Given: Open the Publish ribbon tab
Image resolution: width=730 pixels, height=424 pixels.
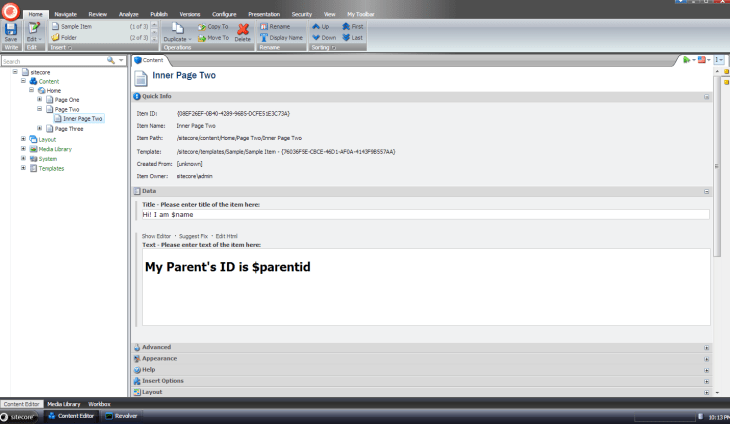Looking at the screenshot, I should (160, 15).
